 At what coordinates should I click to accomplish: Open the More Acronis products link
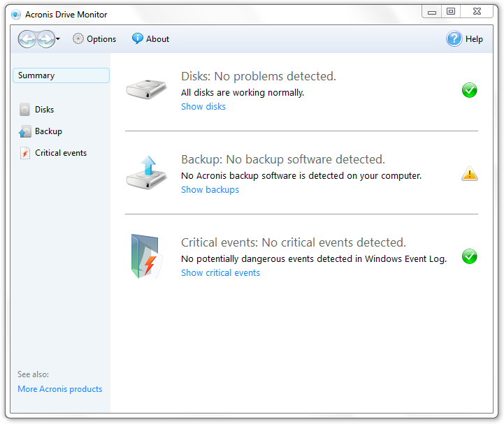pos(60,389)
